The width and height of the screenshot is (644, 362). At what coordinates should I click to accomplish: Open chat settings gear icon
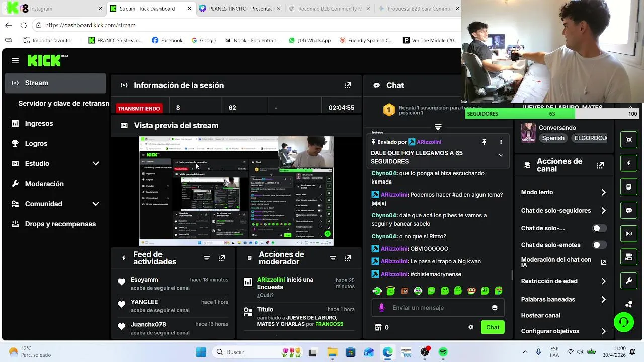click(x=470, y=327)
